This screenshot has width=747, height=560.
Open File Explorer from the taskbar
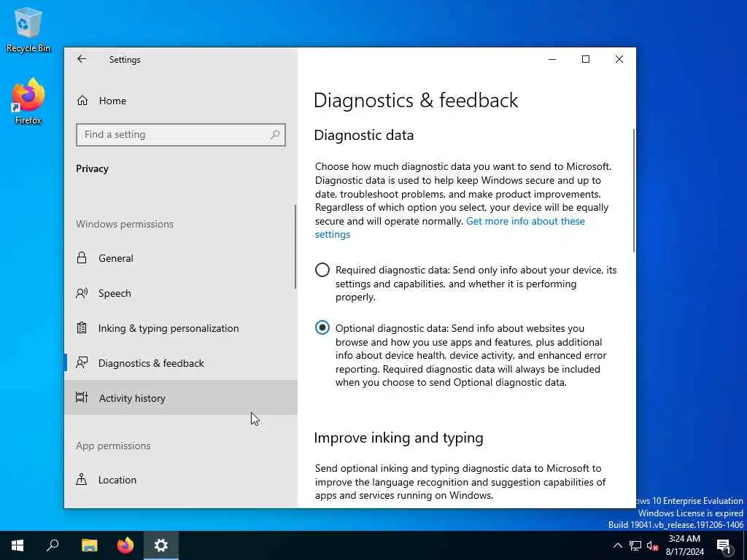[89, 545]
